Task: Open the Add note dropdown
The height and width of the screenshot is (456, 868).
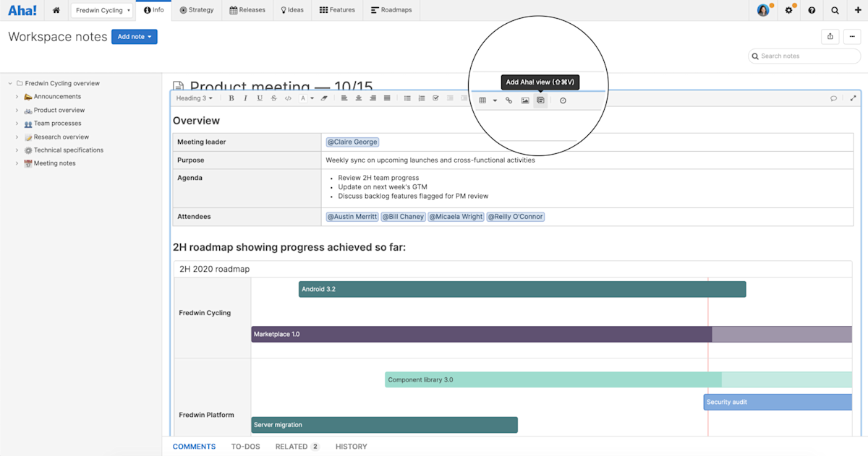Action: (135, 37)
